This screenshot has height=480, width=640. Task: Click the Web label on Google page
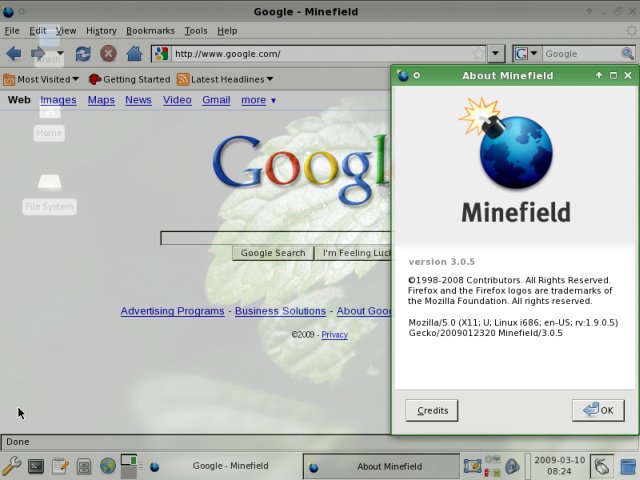point(19,100)
